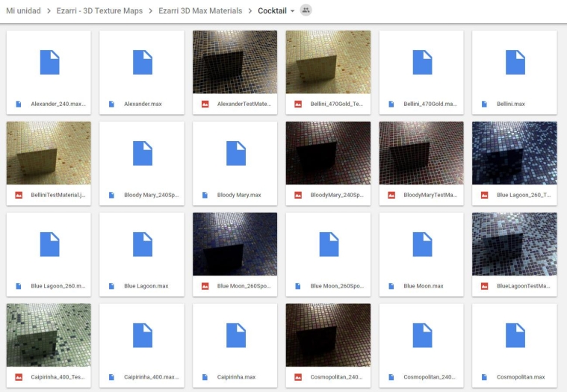Open Ezarri 3D Max Materials breadcrumb
This screenshot has height=392, width=567.
click(200, 11)
